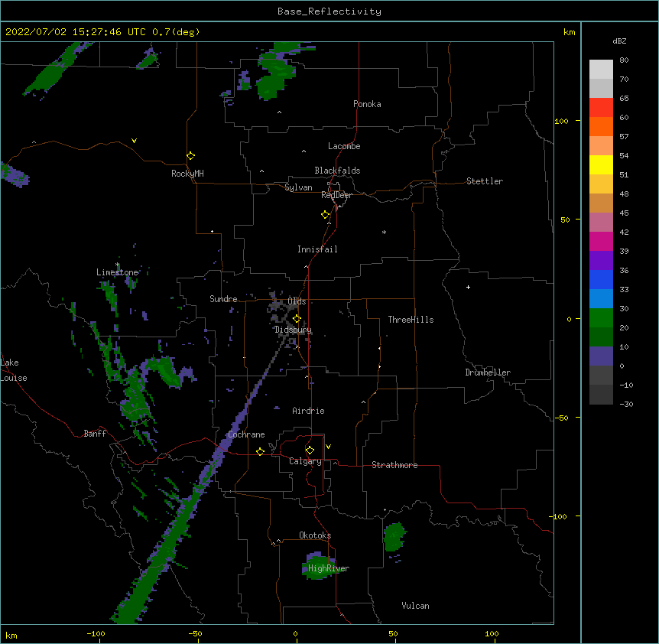Viewport: 659px width, 644px height.
Task: Click the white asterisk above Limestone label
Action: coord(118,265)
